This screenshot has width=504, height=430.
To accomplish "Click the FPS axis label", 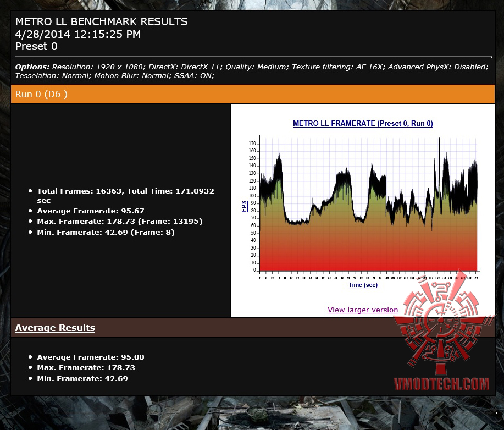I will click(245, 206).
